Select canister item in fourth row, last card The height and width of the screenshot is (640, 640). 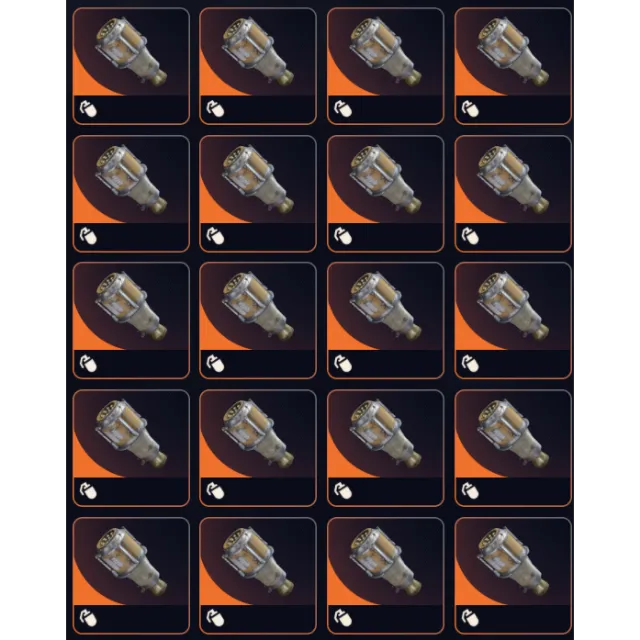coord(513,433)
